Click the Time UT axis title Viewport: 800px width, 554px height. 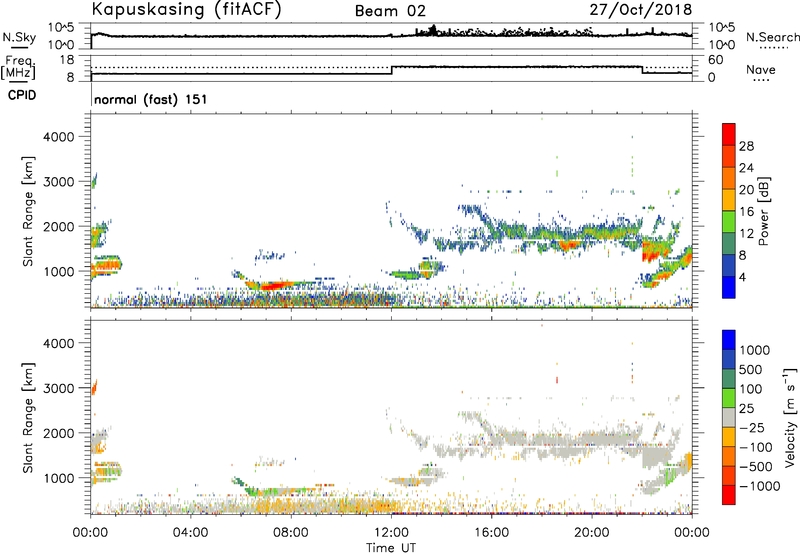[391, 548]
